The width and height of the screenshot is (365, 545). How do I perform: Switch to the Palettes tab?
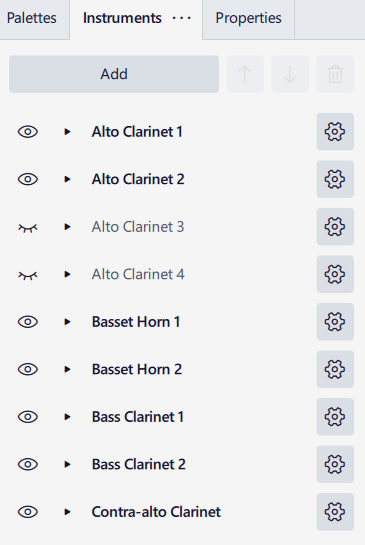[32, 18]
